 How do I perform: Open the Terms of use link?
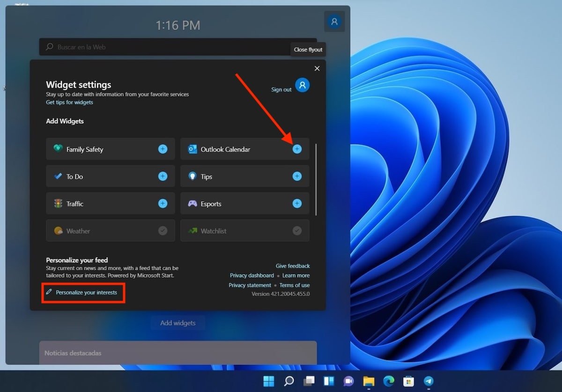(x=295, y=285)
